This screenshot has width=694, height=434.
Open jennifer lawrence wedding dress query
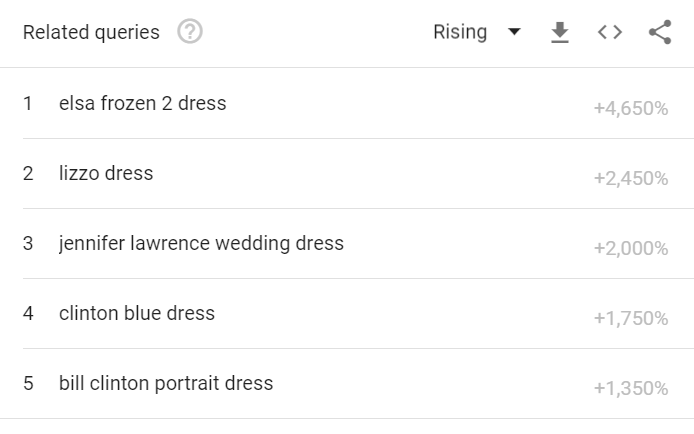click(201, 243)
